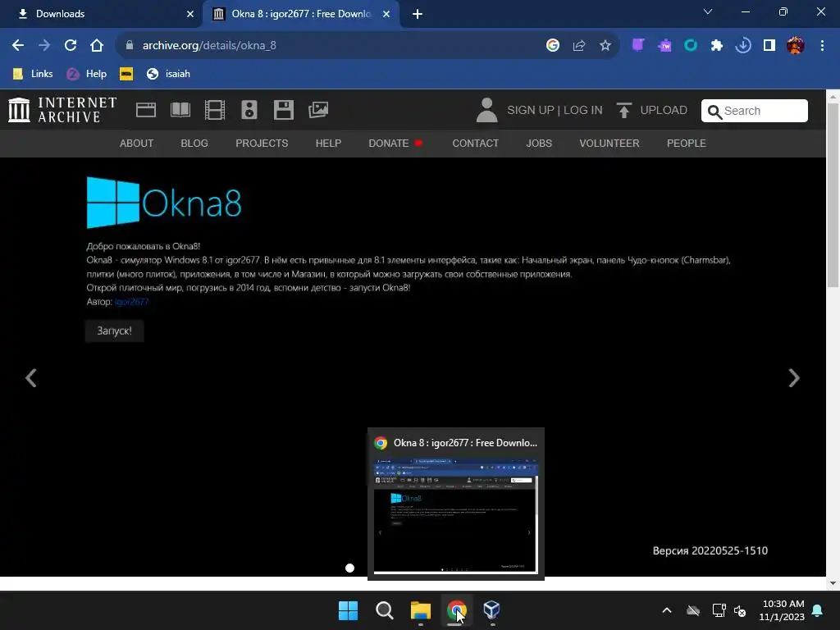Toggle the browser side panel

tap(769, 46)
